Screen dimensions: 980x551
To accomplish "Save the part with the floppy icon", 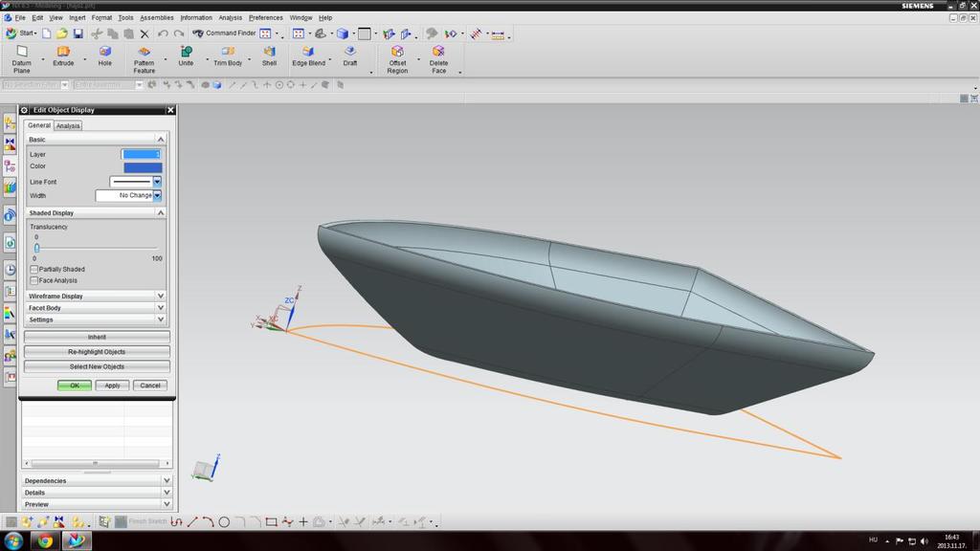I will [78, 33].
